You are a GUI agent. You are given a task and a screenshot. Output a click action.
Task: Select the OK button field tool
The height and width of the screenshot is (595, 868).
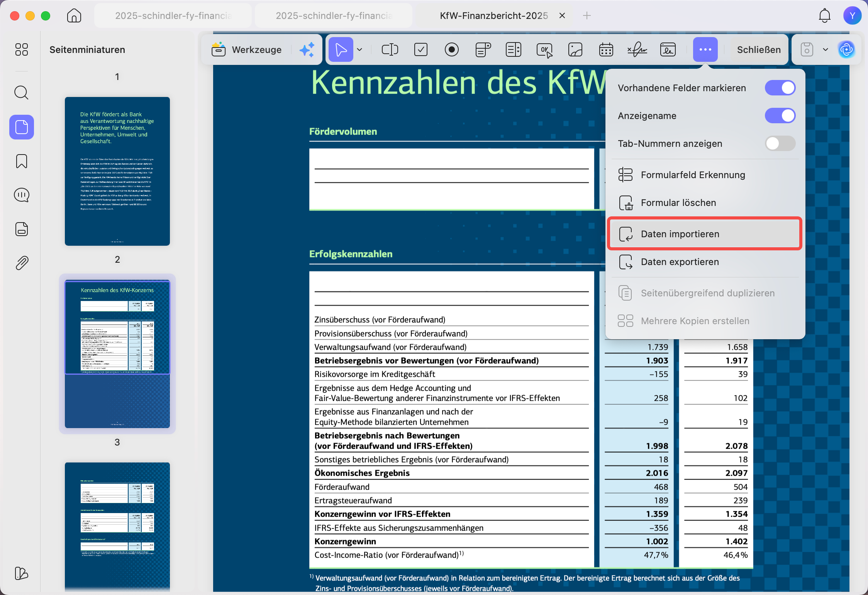(544, 50)
